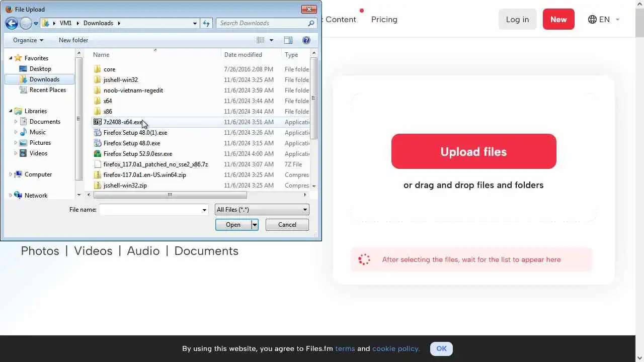Expand the Network tree node
The image size is (644, 362).
tap(11, 196)
